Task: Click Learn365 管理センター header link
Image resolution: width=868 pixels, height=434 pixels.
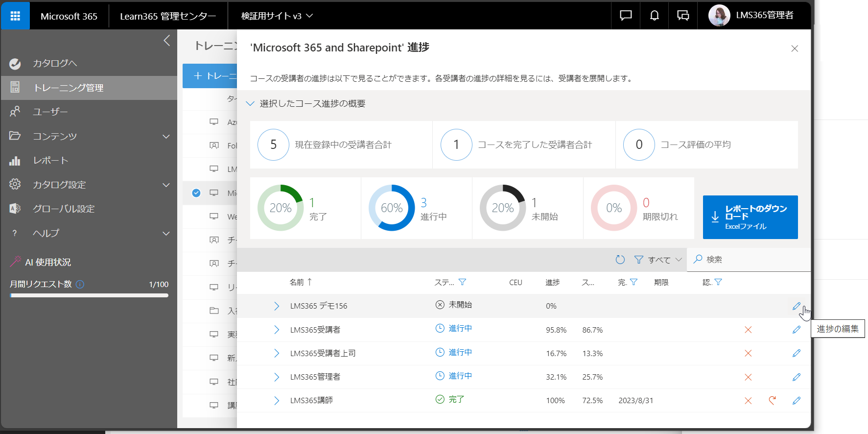Action: click(x=168, y=16)
